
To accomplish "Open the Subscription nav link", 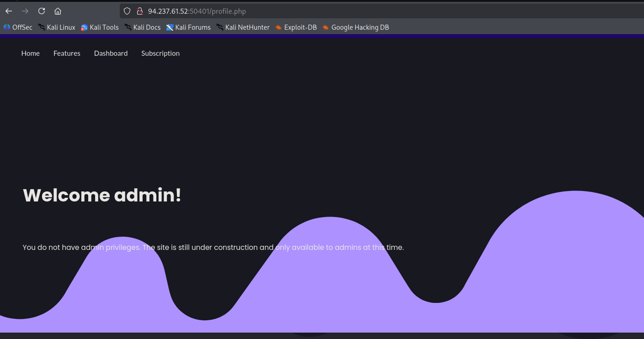I will [160, 53].
